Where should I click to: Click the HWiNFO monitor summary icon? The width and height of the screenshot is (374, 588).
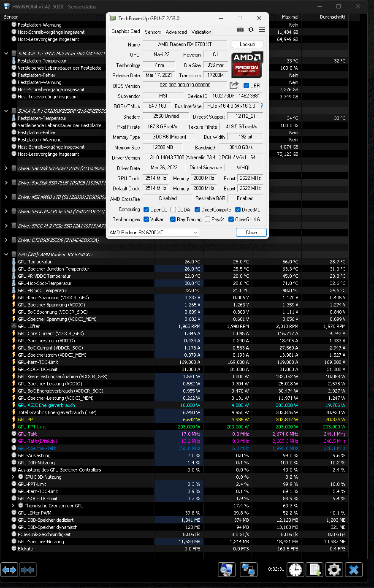[x=227, y=570]
